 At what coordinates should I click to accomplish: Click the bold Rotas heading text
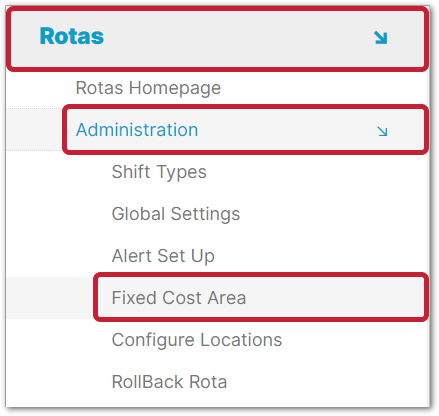pos(72,36)
